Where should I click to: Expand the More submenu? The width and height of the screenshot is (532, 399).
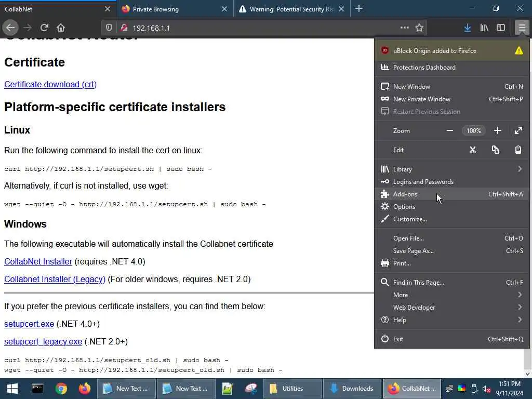tap(452, 295)
